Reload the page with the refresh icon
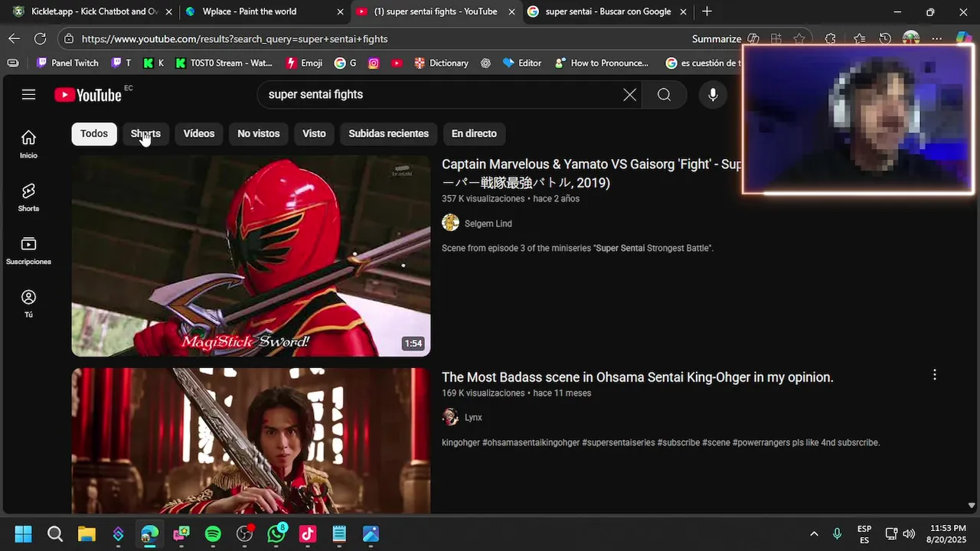 pos(40,38)
